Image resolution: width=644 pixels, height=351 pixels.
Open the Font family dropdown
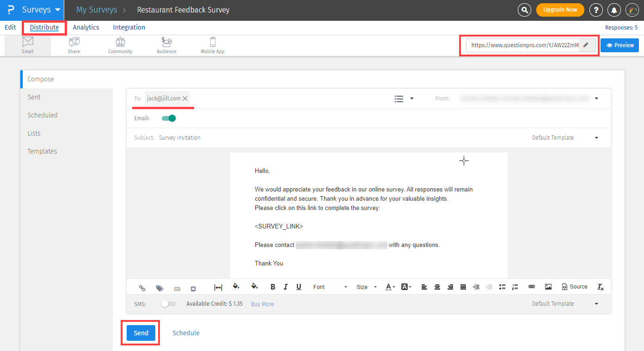(329, 287)
